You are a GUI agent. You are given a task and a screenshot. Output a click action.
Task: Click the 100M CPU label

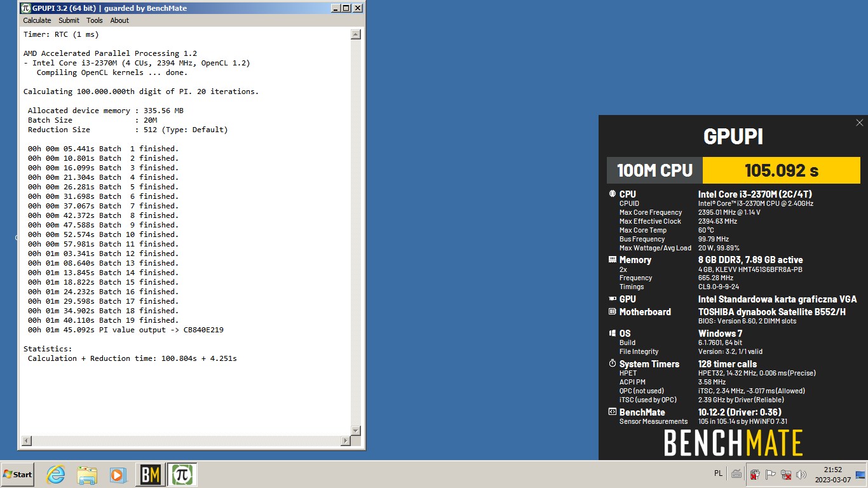654,170
